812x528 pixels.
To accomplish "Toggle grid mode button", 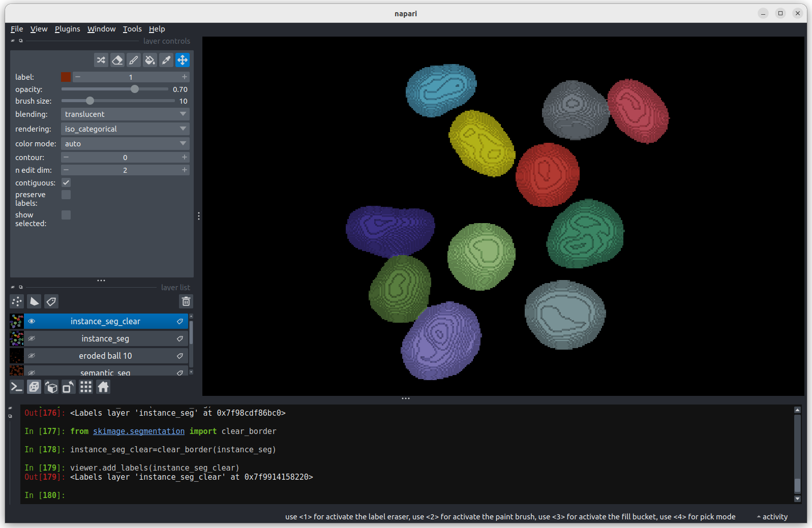I will point(86,387).
